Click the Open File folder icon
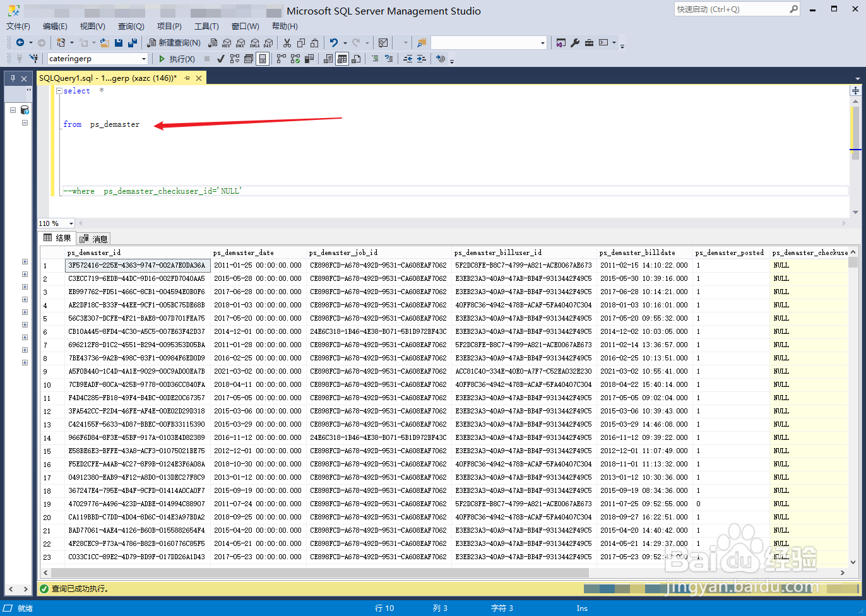866x616 pixels. pyautogui.click(x=104, y=43)
